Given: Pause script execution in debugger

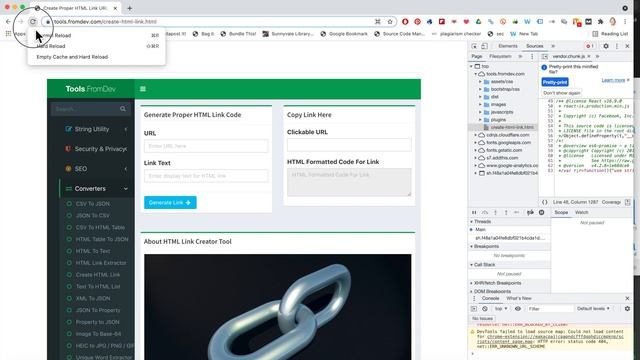Looking at the screenshot, I should [x=474, y=212].
